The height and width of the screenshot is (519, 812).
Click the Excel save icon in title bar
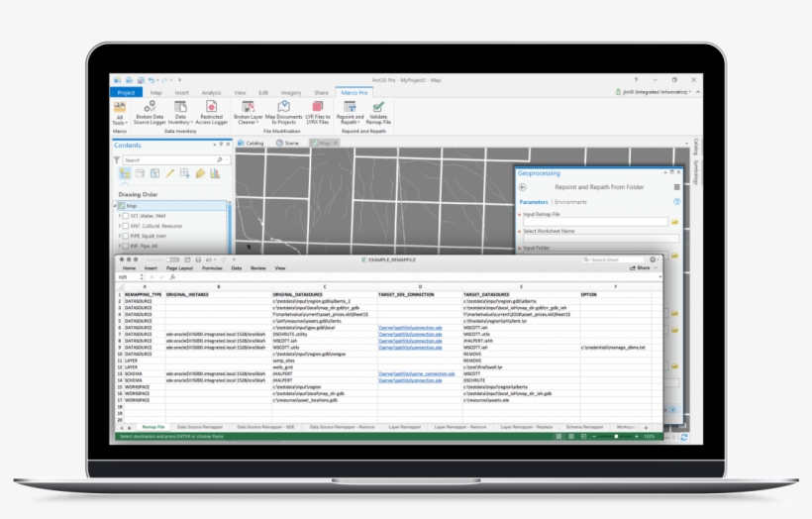tap(198, 259)
